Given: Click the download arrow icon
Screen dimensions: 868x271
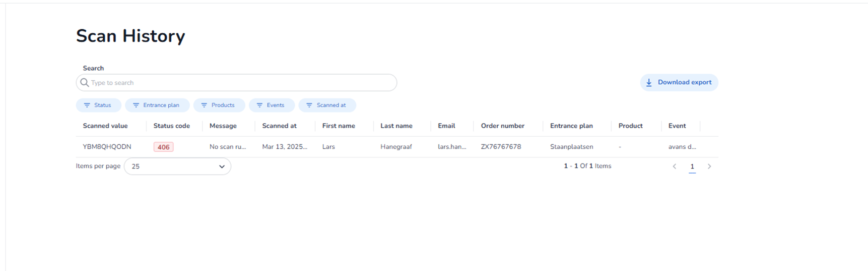Looking at the screenshot, I should (x=649, y=83).
